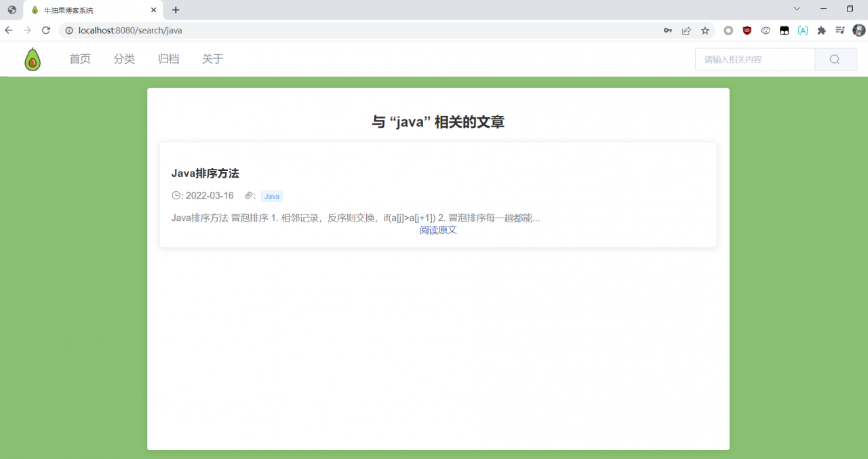Open the 关于 navigation item

[213, 59]
